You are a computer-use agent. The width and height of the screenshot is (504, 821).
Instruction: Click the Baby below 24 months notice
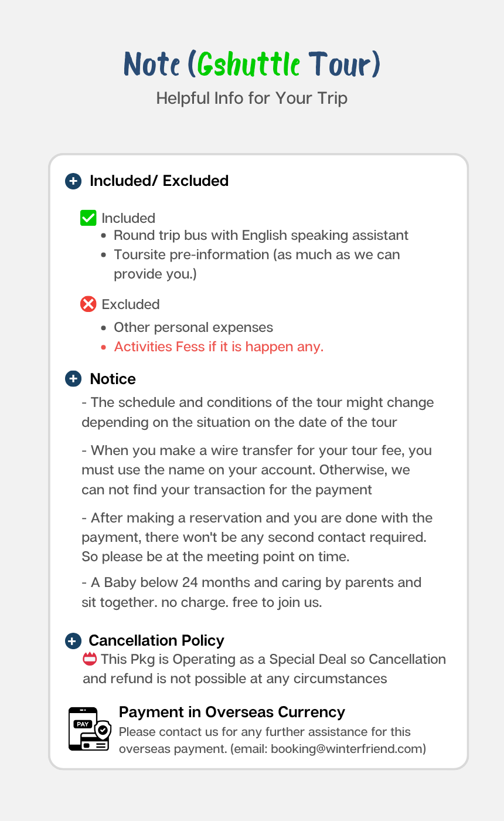click(251, 592)
